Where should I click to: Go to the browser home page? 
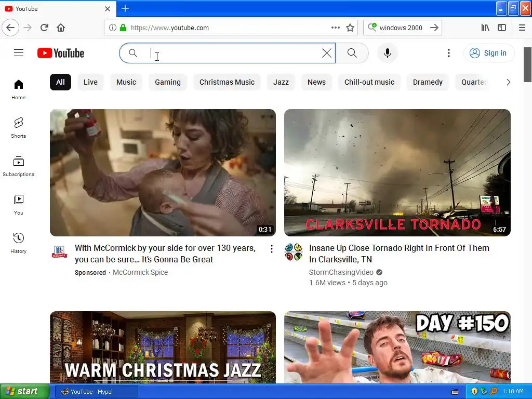pos(61,28)
